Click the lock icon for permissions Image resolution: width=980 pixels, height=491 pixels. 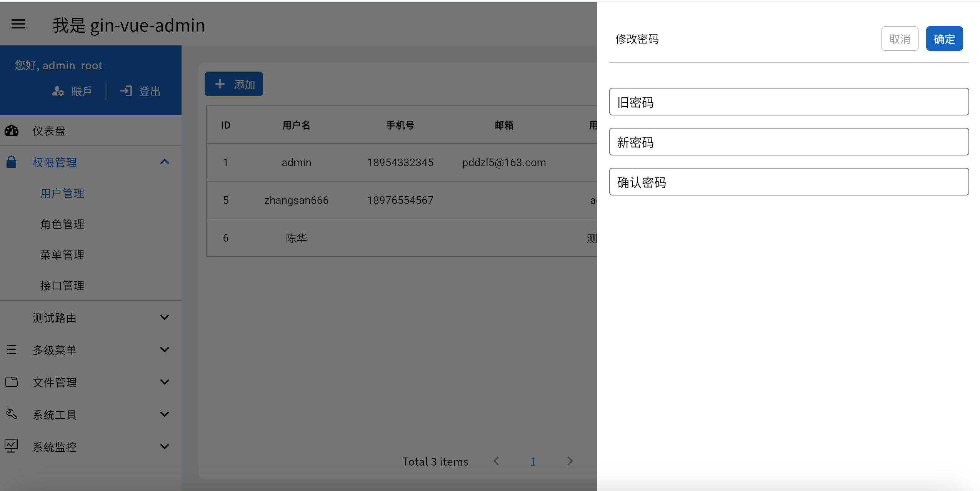click(x=12, y=162)
